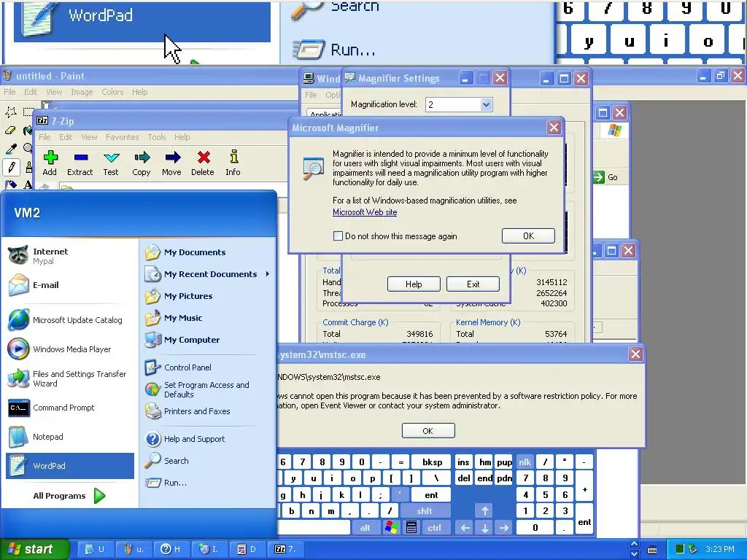This screenshot has height=560, width=747.
Task: Click OK in the mstsc.exe error dialog
Action: pos(428,431)
